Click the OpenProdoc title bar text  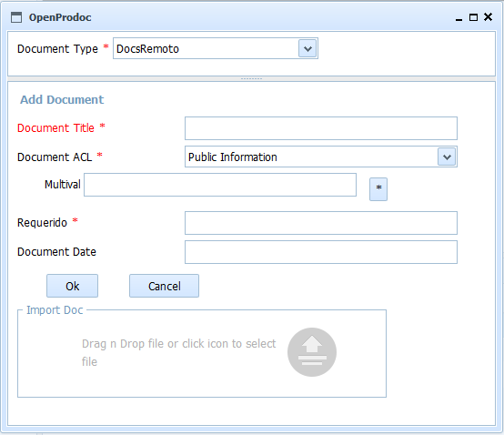[60, 17]
